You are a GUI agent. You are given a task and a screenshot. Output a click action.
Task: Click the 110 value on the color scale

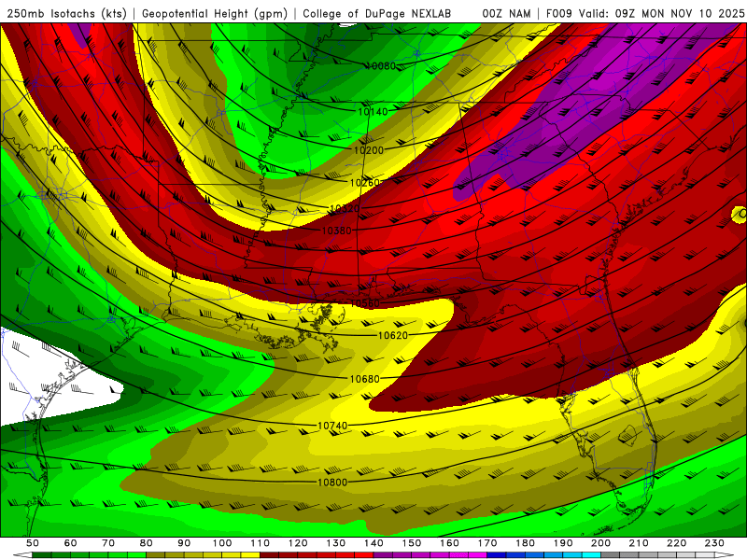261,543
